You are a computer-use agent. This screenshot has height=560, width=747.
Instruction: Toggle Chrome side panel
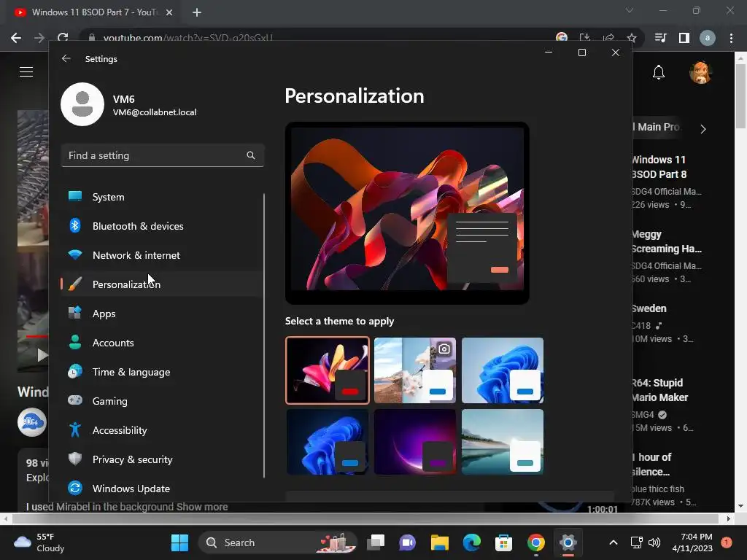pyautogui.click(x=684, y=38)
